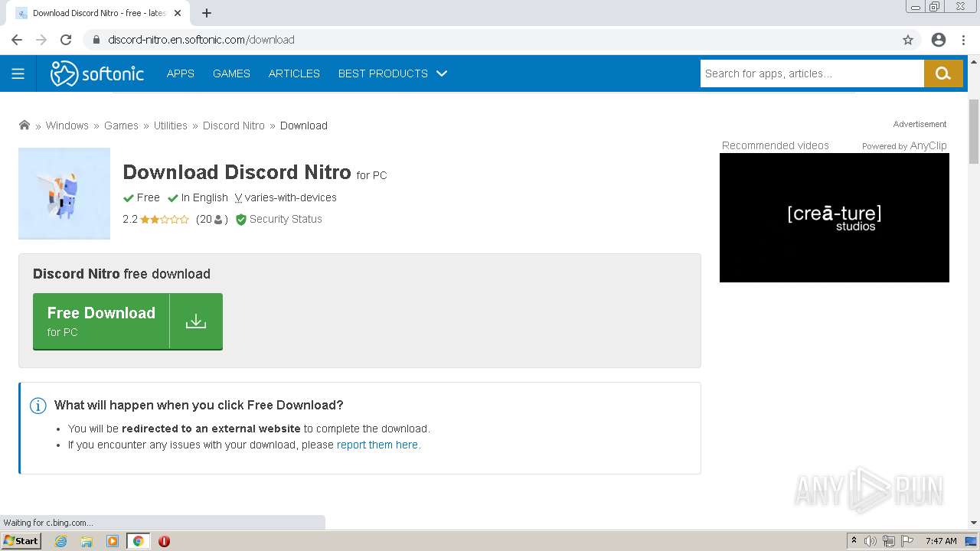Click Games breadcrumb link
Image resolution: width=980 pixels, height=551 pixels.
(121, 126)
